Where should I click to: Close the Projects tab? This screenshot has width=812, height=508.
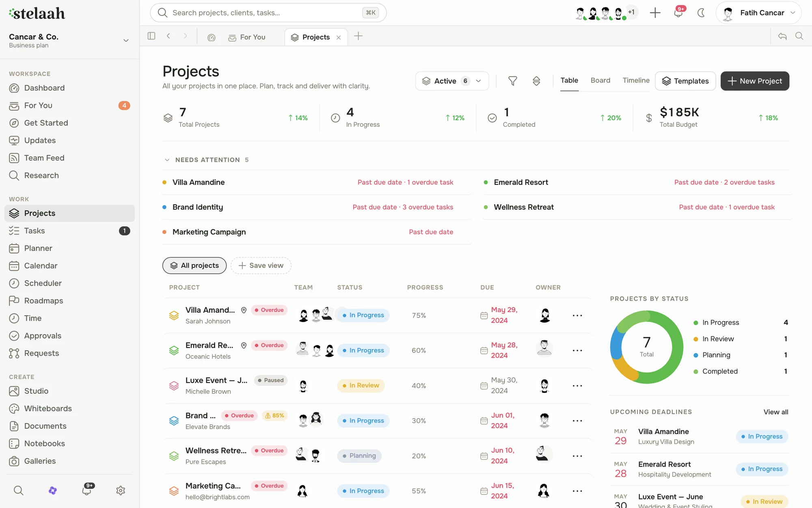coord(339,37)
